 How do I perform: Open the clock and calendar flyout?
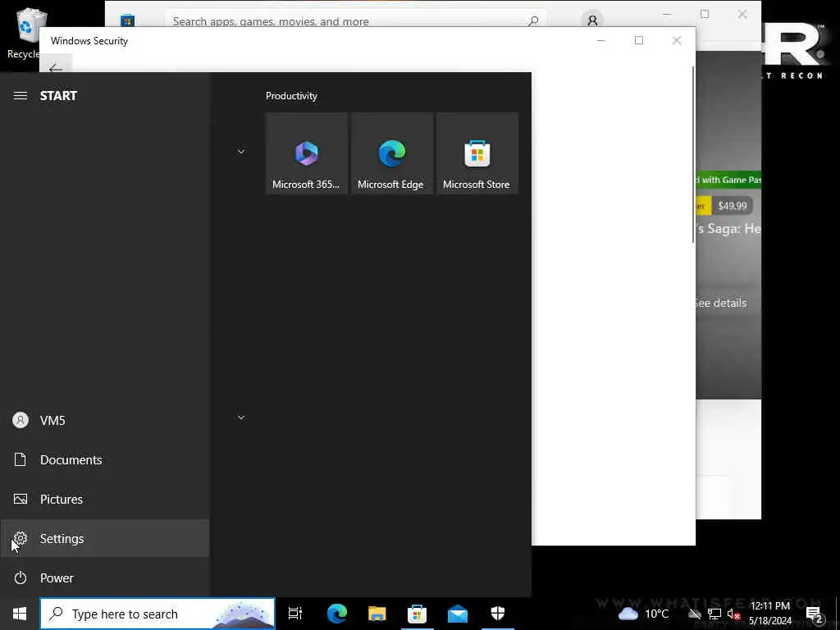click(x=770, y=614)
